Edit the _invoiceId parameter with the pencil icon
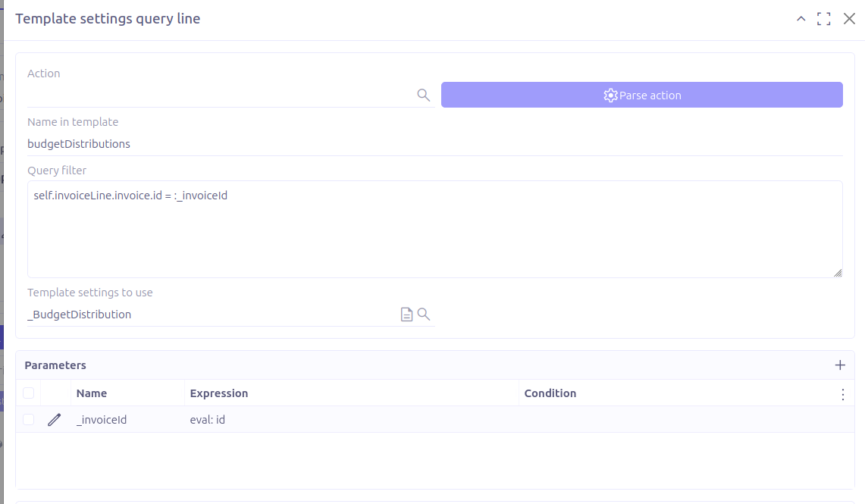The width and height of the screenshot is (865, 504). (54, 419)
